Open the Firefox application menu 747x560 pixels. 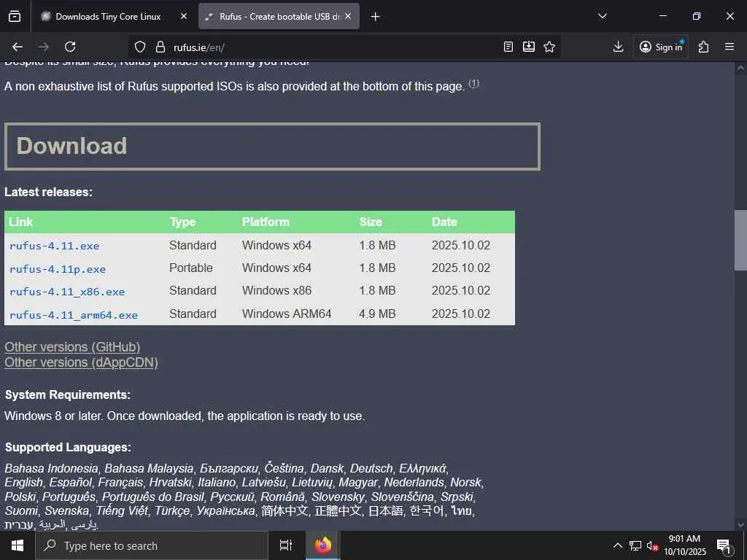pos(729,47)
